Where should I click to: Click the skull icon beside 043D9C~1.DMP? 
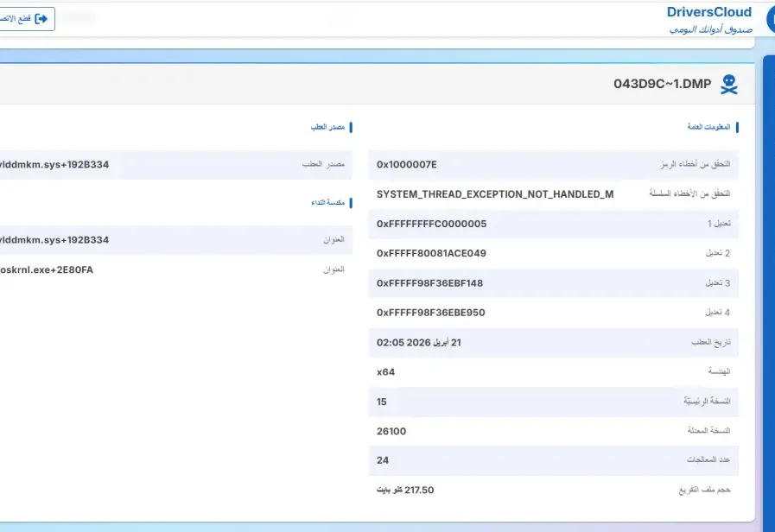pos(729,85)
